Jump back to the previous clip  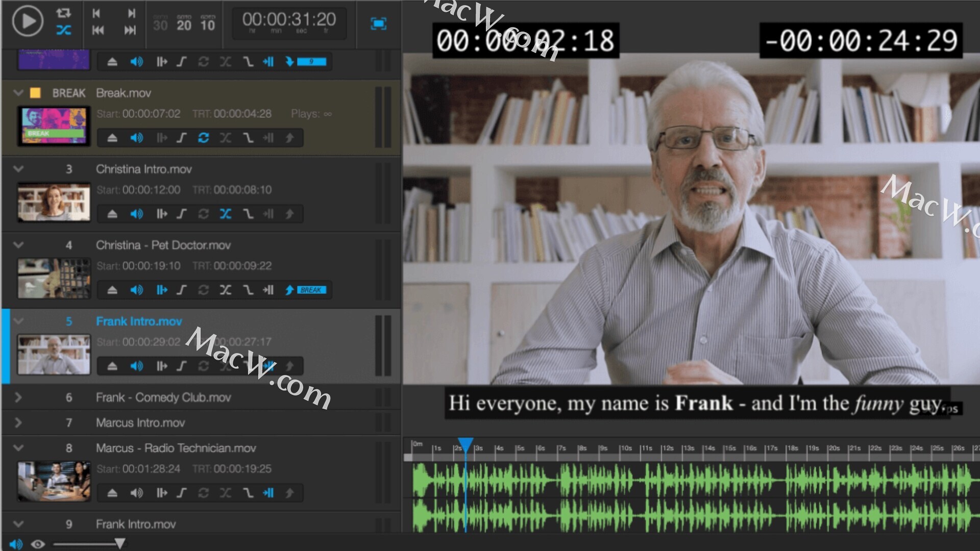pyautogui.click(x=97, y=30)
